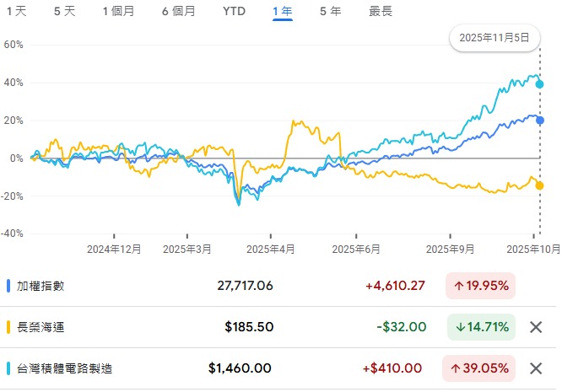
Task: Remove 長榮海運 from comparison
Action: coord(536,327)
